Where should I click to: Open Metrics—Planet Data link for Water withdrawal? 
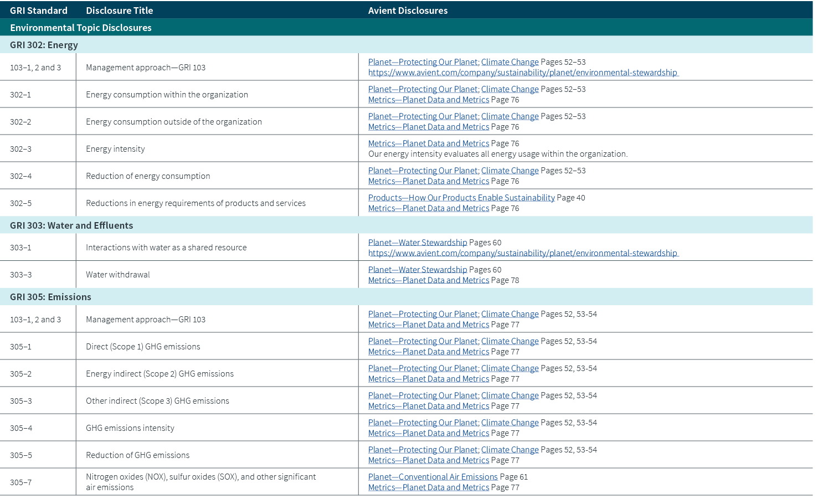[428, 280]
